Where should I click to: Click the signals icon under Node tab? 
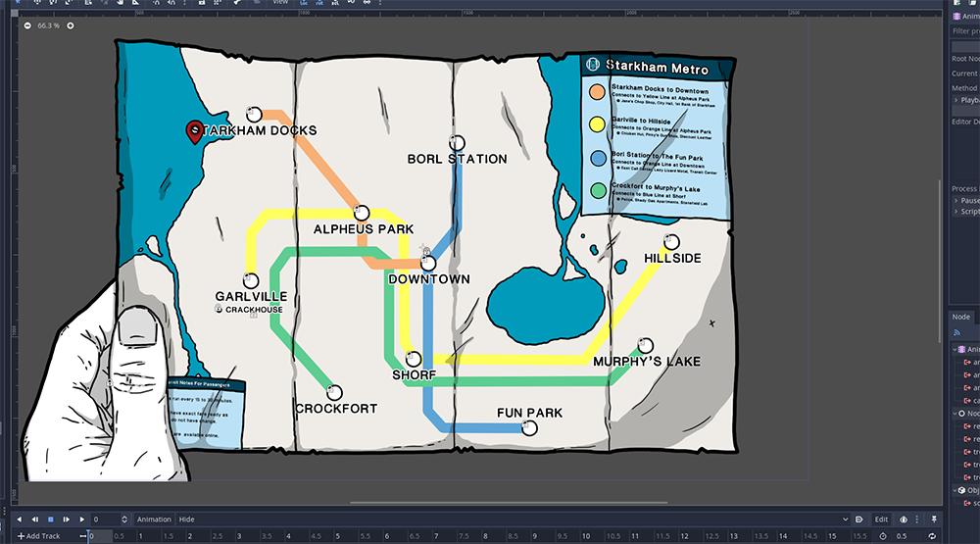(957, 333)
